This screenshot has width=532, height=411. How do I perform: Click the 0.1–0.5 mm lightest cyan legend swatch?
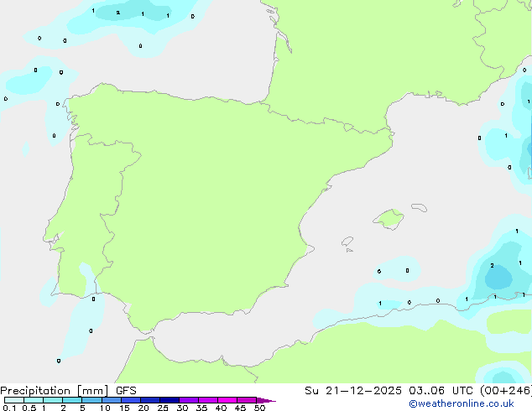(x=14, y=400)
